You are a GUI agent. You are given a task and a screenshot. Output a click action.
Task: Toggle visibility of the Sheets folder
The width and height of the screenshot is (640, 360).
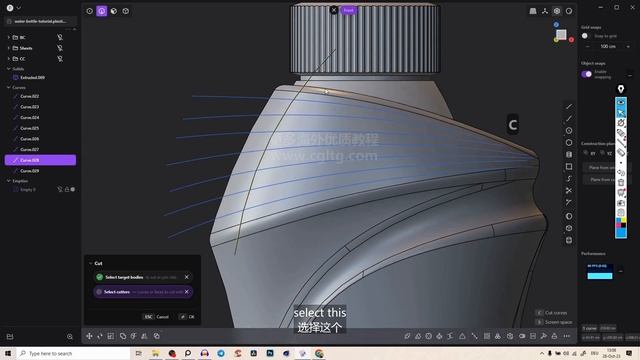(x=60, y=48)
